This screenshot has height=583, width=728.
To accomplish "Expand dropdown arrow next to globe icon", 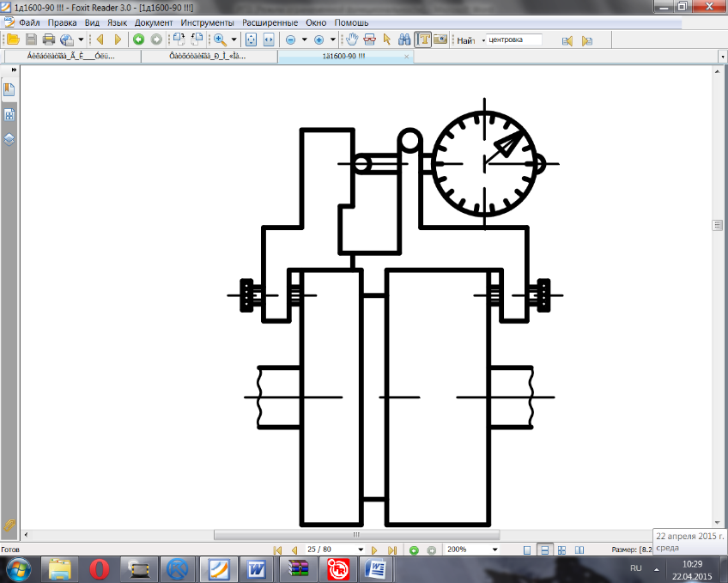I will [x=81, y=39].
